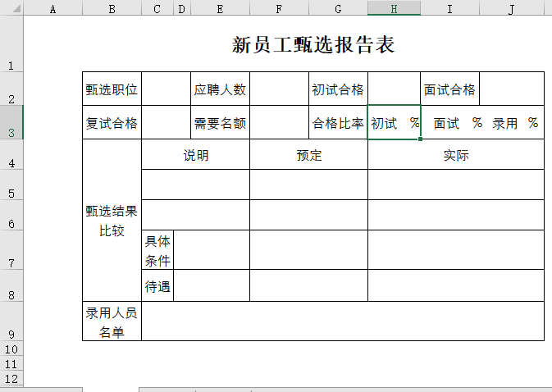Select the 初试合格 cell

click(x=337, y=89)
